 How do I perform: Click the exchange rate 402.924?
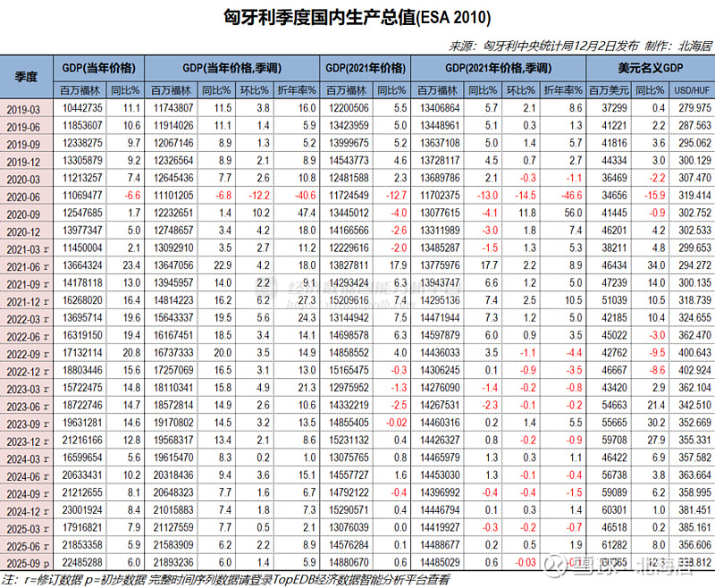click(x=695, y=370)
